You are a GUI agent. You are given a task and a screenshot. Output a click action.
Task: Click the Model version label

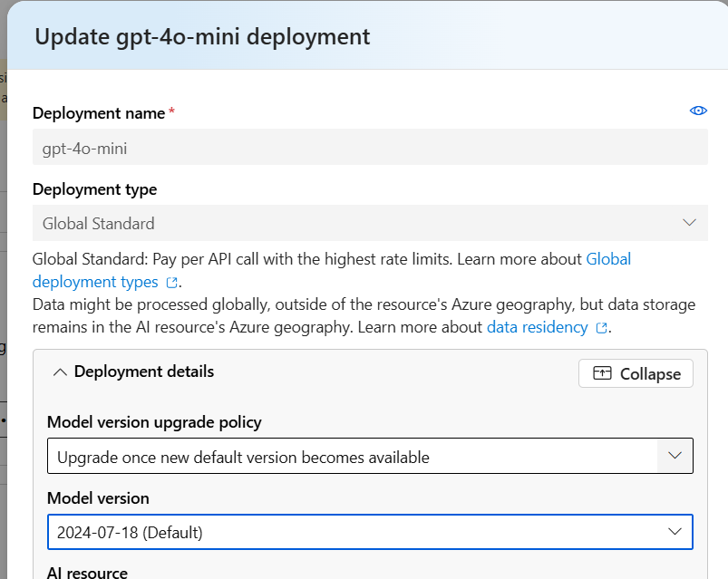98,498
